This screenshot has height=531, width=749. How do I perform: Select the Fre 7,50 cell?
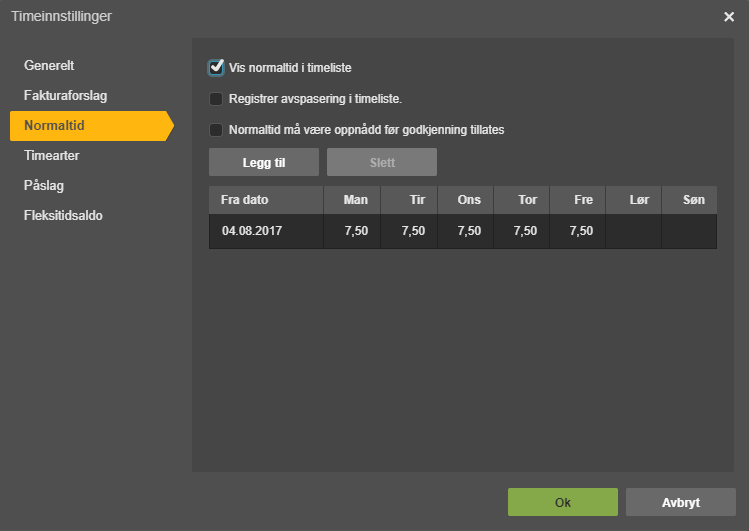point(578,231)
